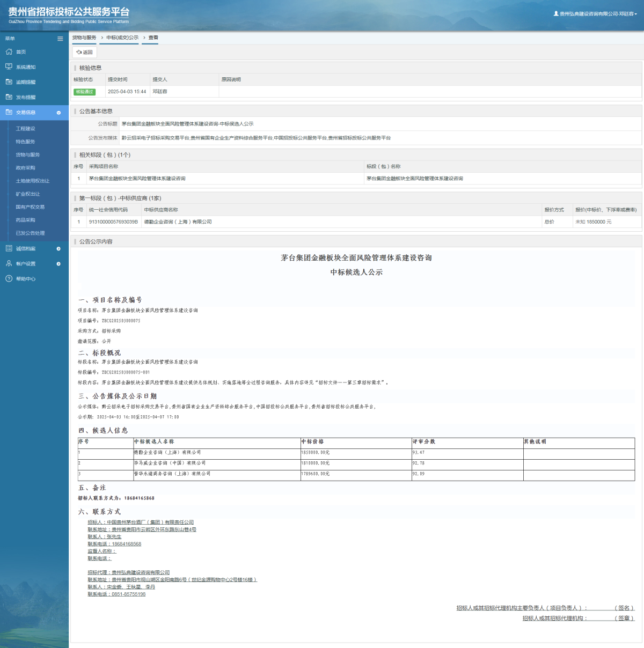Viewport: 644px width, 648px height.
Task: Open 工程建设 submenu item
Action: click(25, 129)
